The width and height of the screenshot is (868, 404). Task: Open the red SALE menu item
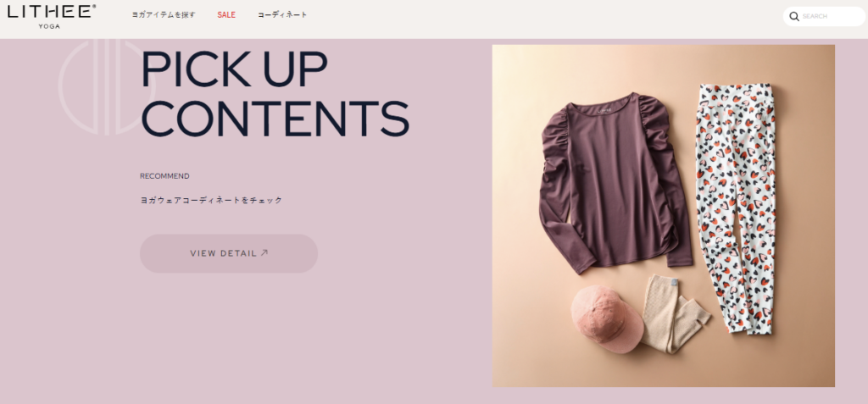[x=226, y=15]
